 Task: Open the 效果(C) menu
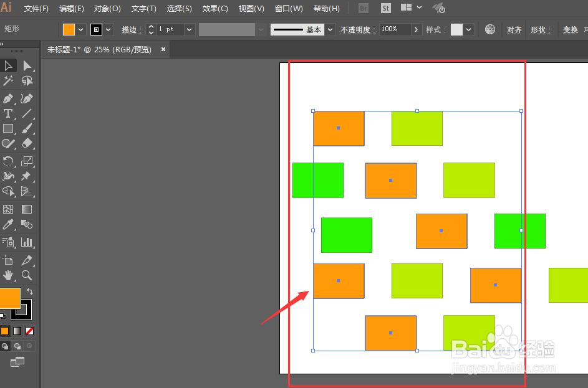tap(215, 9)
